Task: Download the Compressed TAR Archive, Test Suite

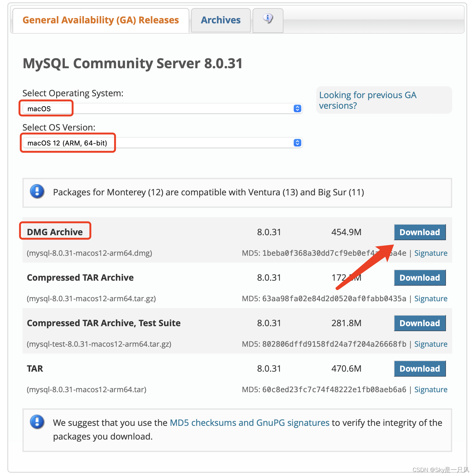Action: point(420,323)
